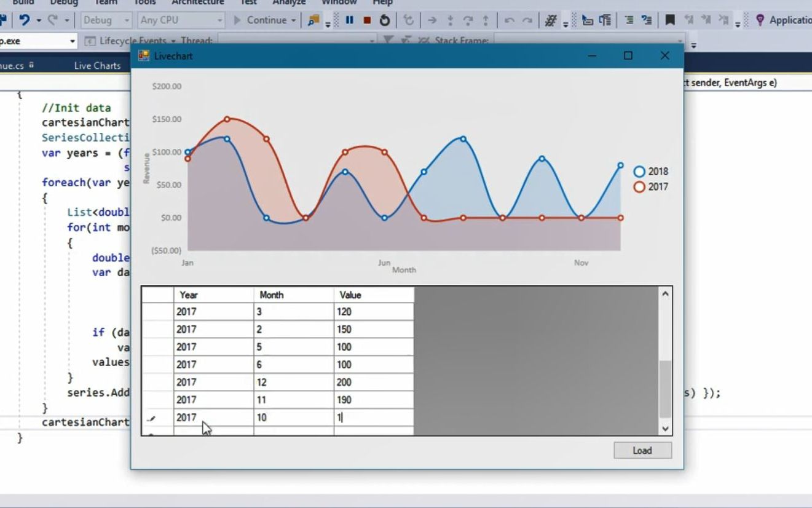Open the Redo history dropdown arrow

coord(66,20)
